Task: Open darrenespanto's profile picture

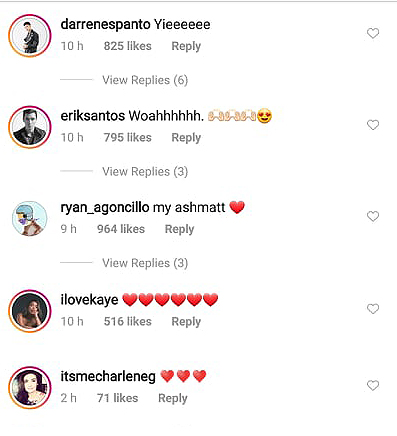Action: point(30,35)
